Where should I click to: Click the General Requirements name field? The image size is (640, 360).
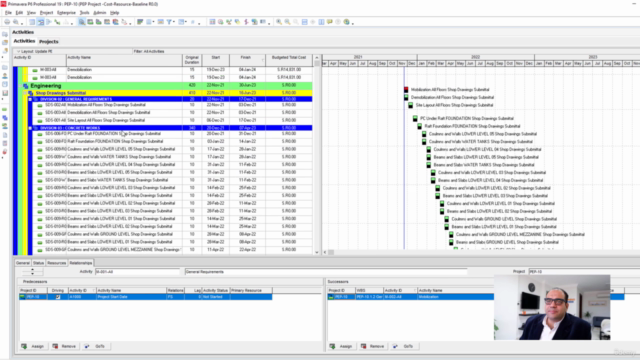tap(326, 272)
